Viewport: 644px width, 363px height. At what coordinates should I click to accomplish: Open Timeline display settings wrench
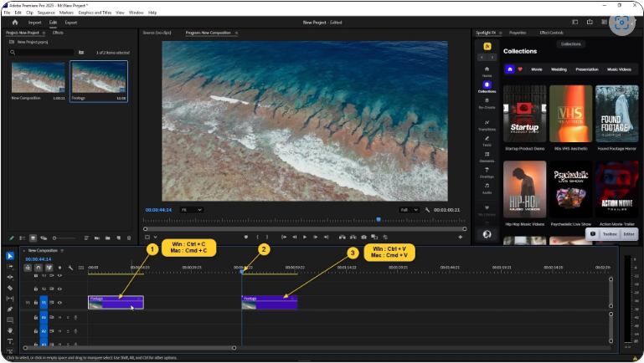(70, 268)
